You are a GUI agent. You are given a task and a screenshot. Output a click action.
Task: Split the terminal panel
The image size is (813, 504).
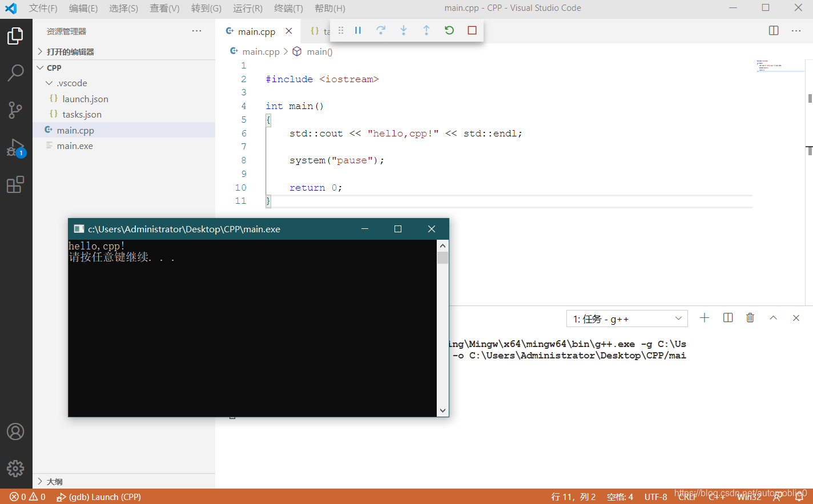728,318
